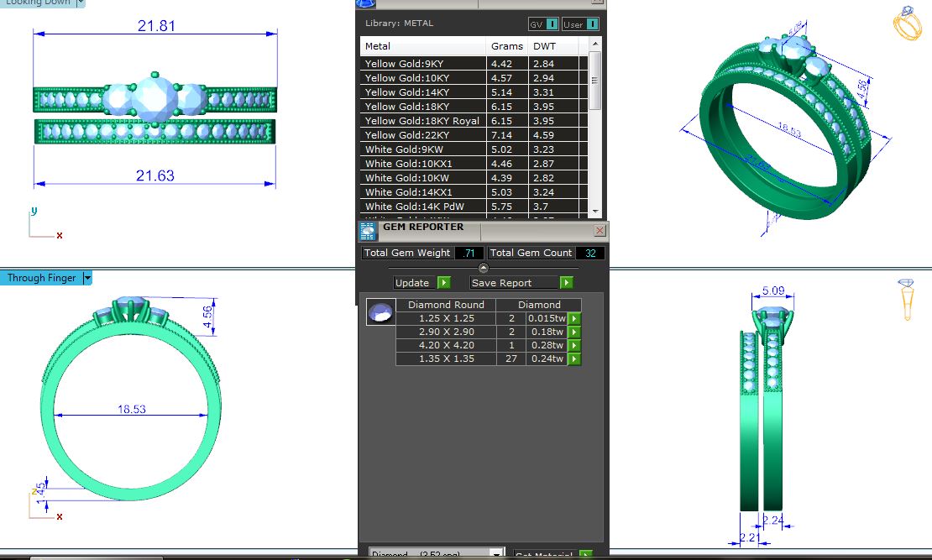Click the arrow for 4.20 X 4.20 diamond
This screenshot has width=932, height=560.
coord(574,345)
